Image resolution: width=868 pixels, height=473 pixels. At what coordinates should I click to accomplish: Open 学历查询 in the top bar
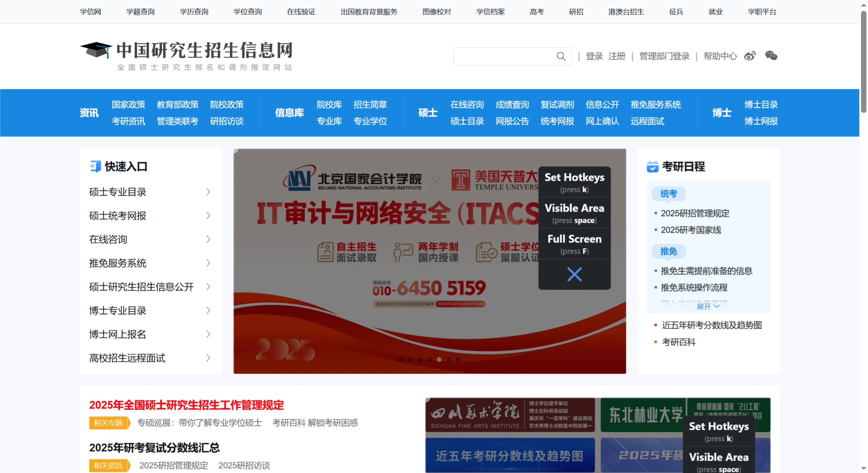pyautogui.click(x=194, y=12)
